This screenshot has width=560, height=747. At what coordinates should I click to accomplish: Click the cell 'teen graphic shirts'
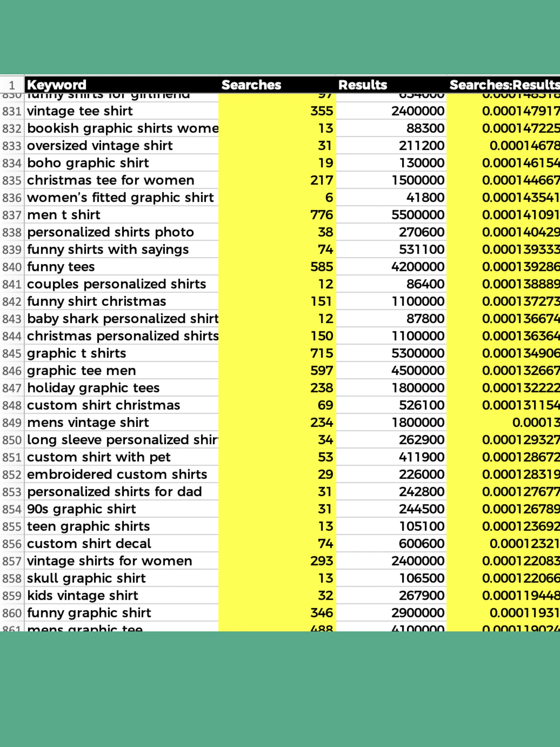122,526
